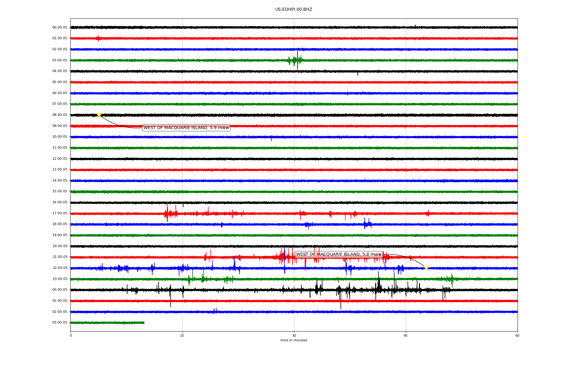This screenshot has width=588, height=368.
Task: Click the x-axis tick label 30
Action: (294, 335)
